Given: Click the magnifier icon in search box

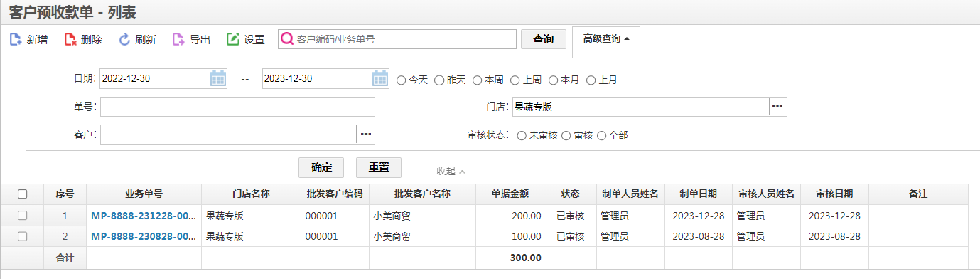Looking at the screenshot, I should coord(287,39).
